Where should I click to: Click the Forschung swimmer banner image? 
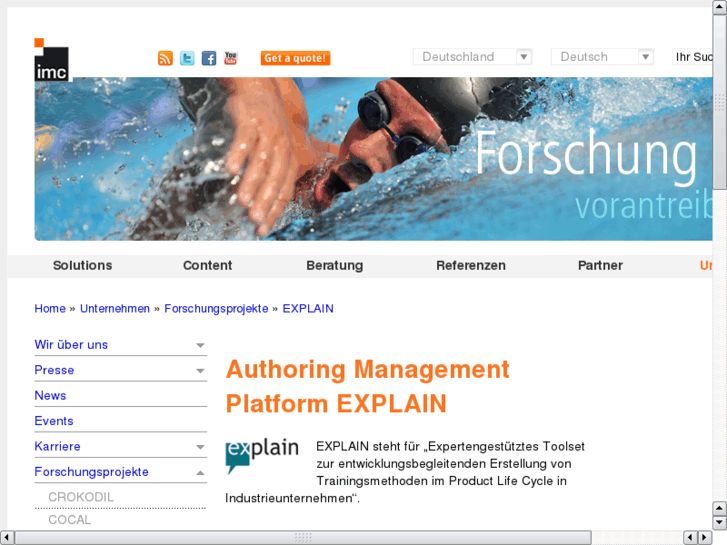373,159
